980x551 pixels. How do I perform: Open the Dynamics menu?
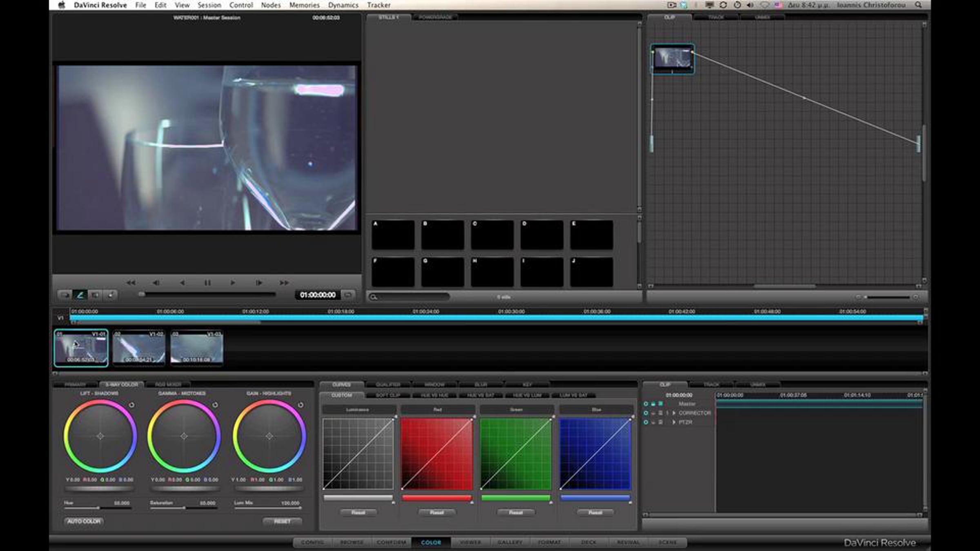pyautogui.click(x=343, y=5)
